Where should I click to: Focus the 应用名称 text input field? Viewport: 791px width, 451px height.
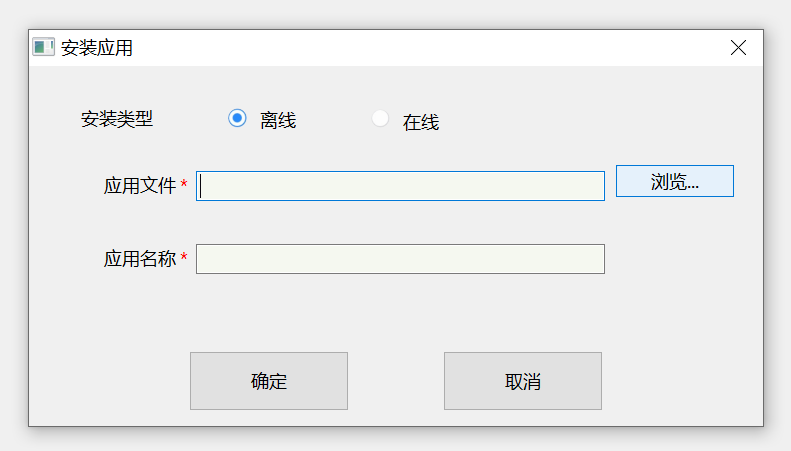coord(400,259)
